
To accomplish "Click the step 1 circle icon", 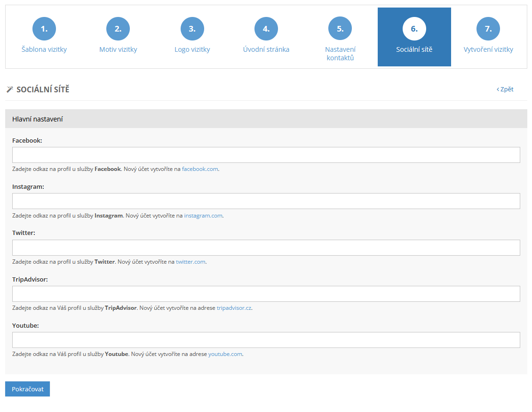I will pos(44,29).
